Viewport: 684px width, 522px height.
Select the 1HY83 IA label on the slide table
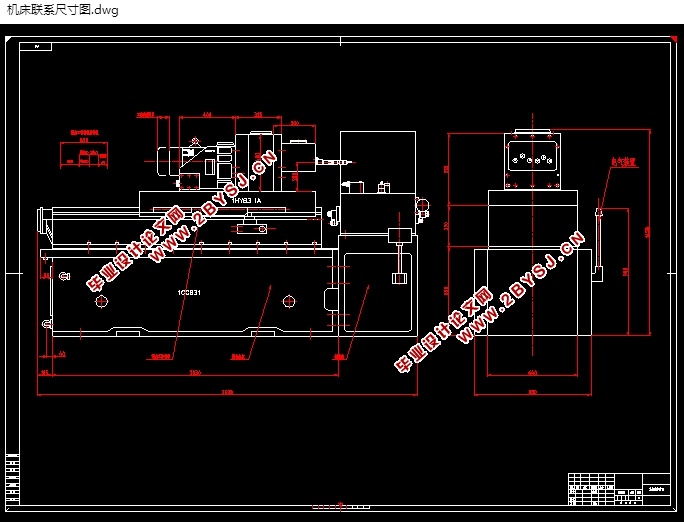246,201
